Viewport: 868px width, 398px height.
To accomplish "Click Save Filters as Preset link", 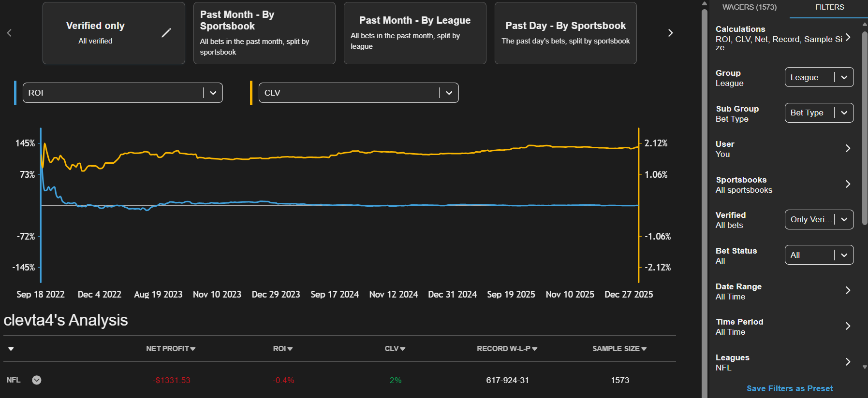I will 790,388.
